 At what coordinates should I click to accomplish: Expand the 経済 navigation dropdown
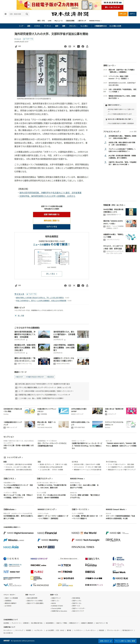(x=57, y=26)
